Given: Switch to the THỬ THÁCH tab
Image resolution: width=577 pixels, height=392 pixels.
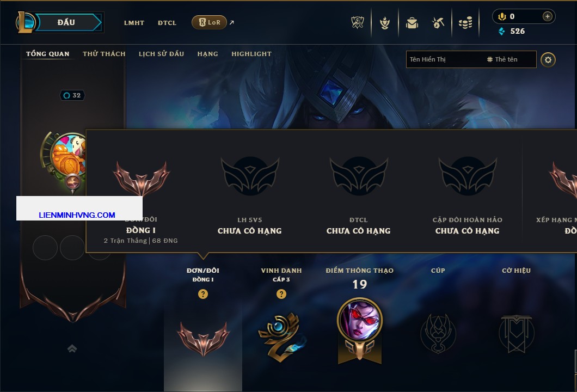Looking at the screenshot, I should pos(104,54).
